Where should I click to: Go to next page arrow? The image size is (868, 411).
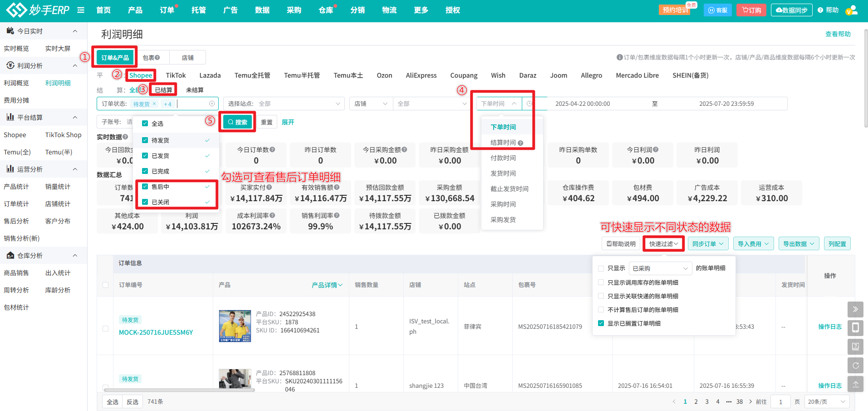click(750, 401)
